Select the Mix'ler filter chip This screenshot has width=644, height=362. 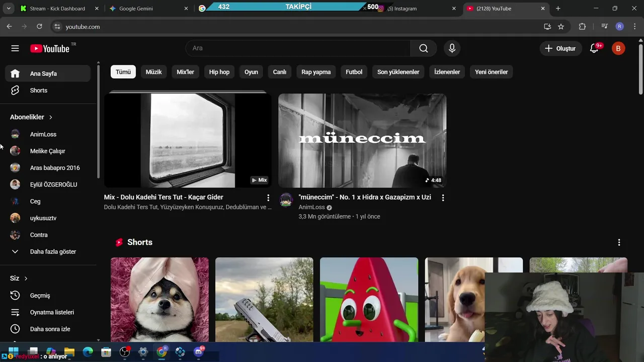coord(185,72)
